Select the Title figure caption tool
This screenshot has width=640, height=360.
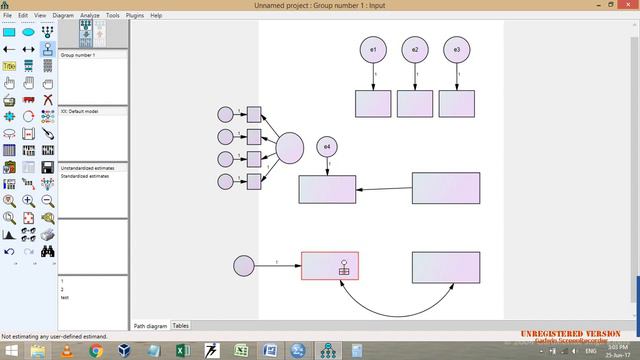click(x=9, y=66)
